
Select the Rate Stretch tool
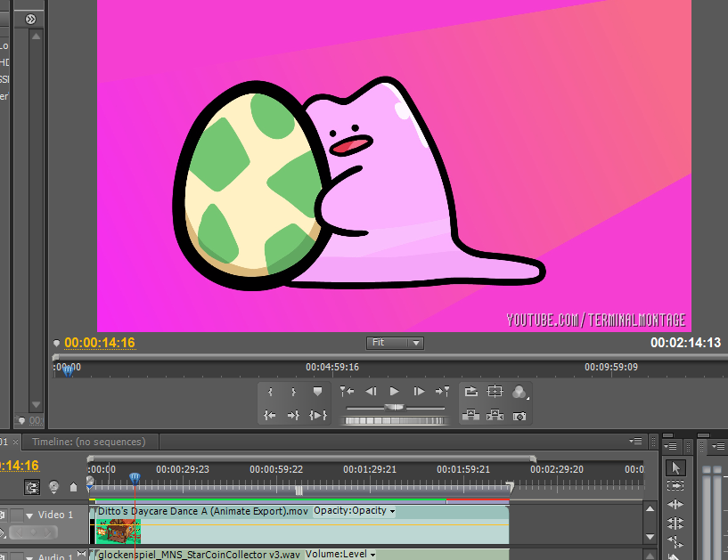675,541
